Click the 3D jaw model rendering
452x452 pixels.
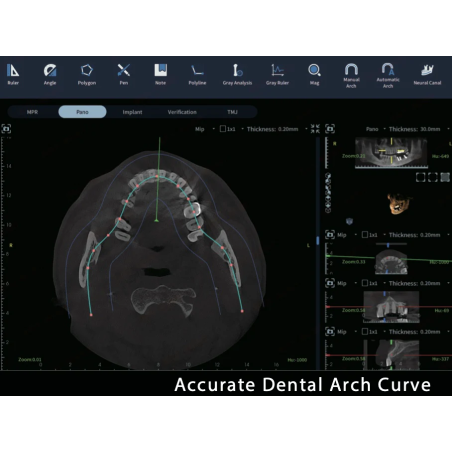tap(398, 203)
